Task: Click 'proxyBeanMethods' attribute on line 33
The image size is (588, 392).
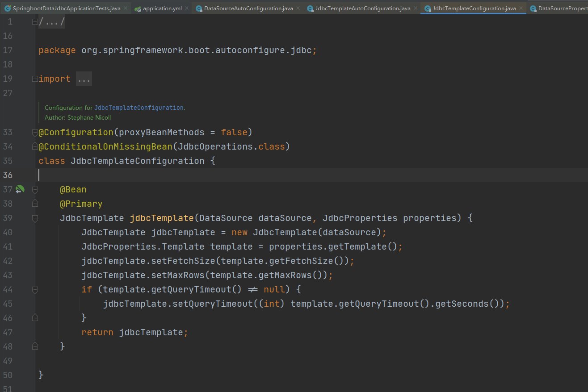Action: pos(162,132)
